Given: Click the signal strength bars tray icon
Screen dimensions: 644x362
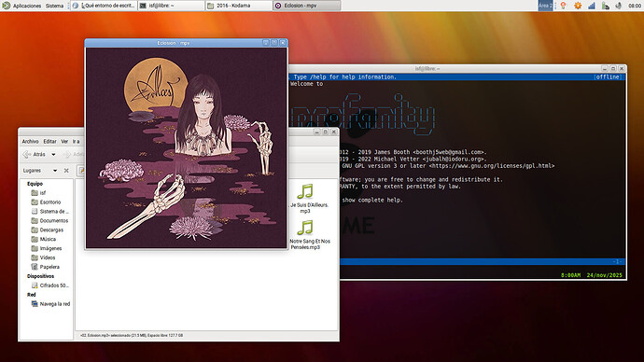Looking at the screenshot, I should coord(592,6).
